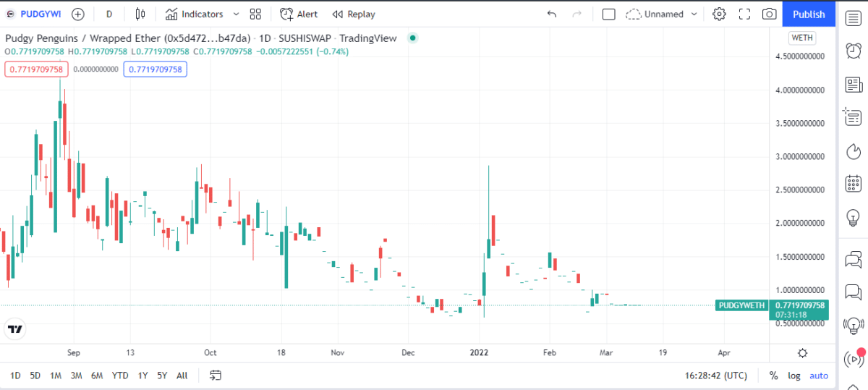
Task: Click the green market status dot
Action: 412,38
